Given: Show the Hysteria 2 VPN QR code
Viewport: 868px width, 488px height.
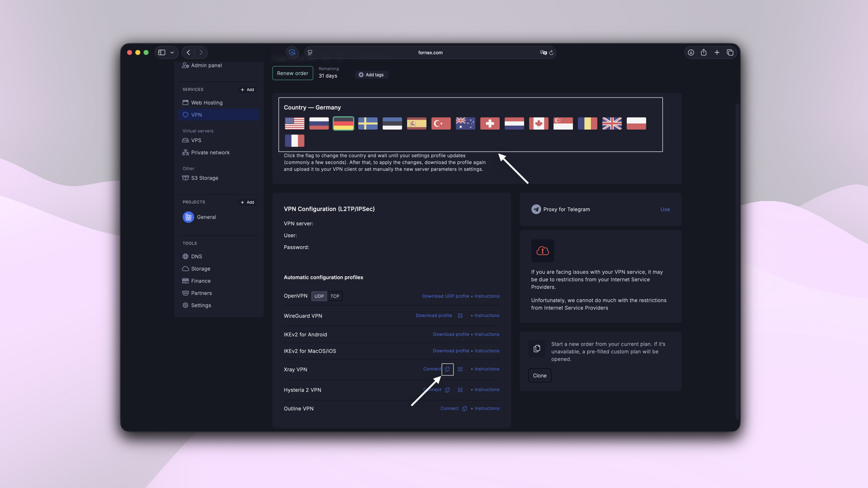Looking at the screenshot, I should pyautogui.click(x=460, y=389).
